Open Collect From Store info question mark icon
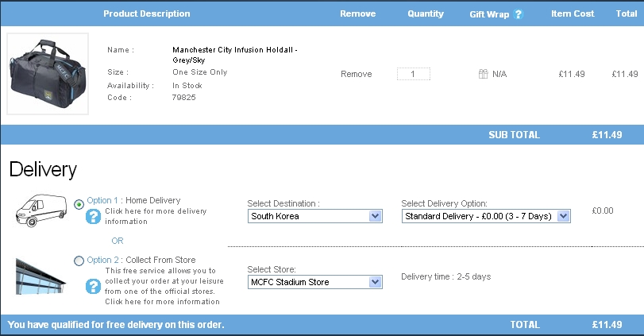The height and width of the screenshot is (336, 644). (93, 286)
